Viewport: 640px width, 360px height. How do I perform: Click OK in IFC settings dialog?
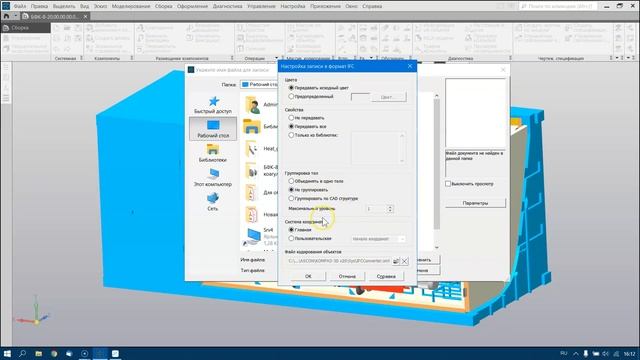(x=308, y=276)
